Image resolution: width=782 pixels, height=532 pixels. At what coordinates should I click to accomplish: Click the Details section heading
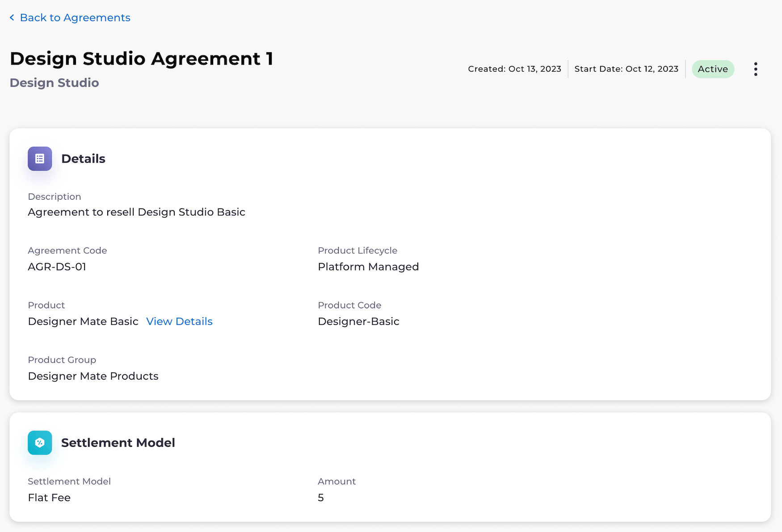[83, 159]
